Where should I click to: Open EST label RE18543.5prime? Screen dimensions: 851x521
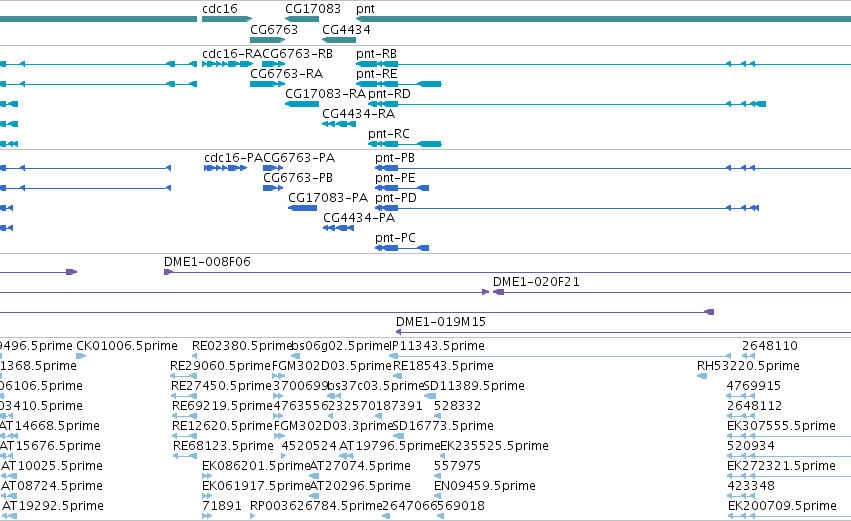tap(443, 366)
